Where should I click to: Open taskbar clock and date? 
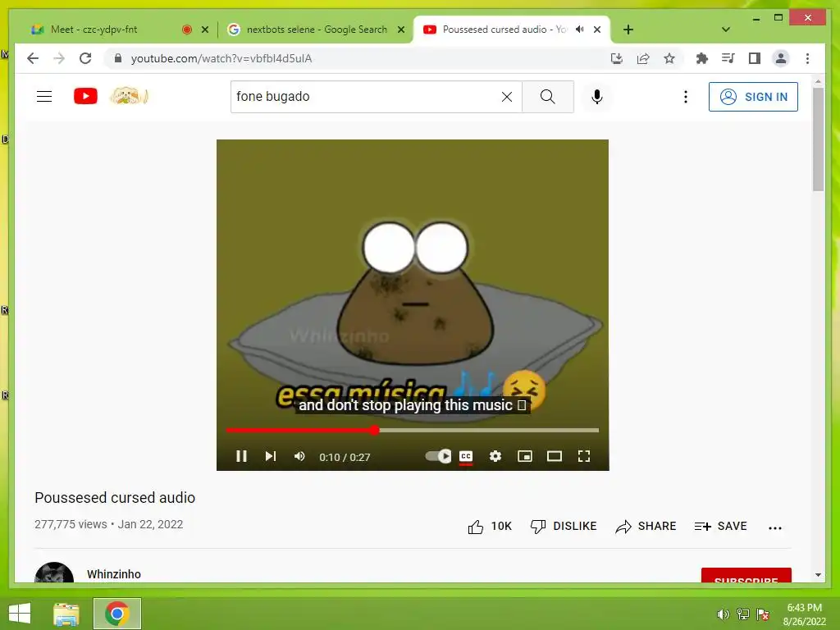coord(804,614)
